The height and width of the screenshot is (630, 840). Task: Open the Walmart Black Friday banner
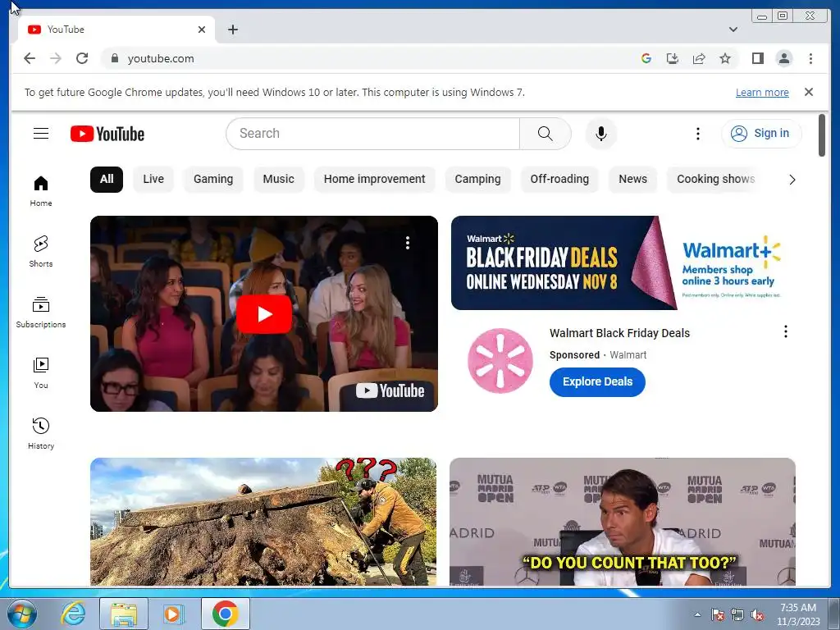[623, 262]
